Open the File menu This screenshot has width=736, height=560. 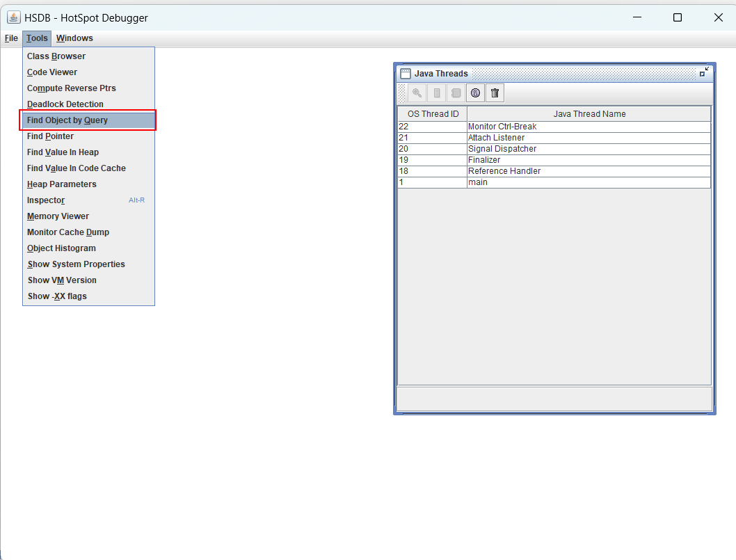tap(11, 38)
